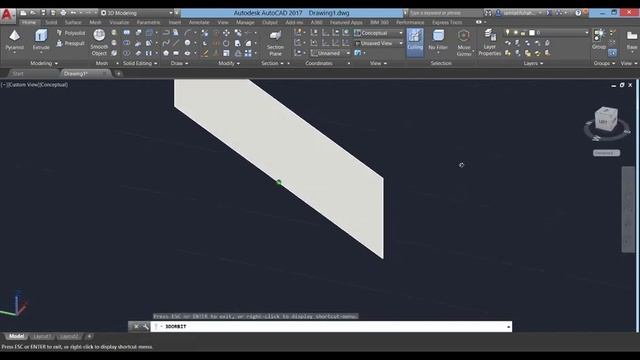
Task: Create a Section Plane
Action: (x=275, y=43)
